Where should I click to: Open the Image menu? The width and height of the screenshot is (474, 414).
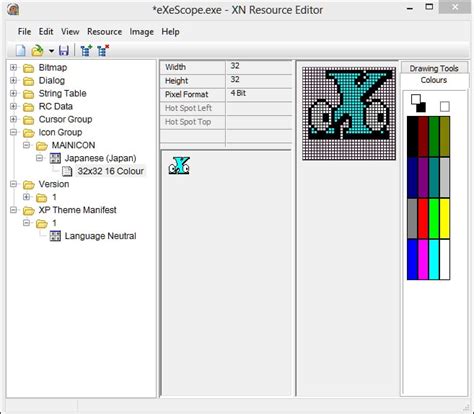click(142, 32)
